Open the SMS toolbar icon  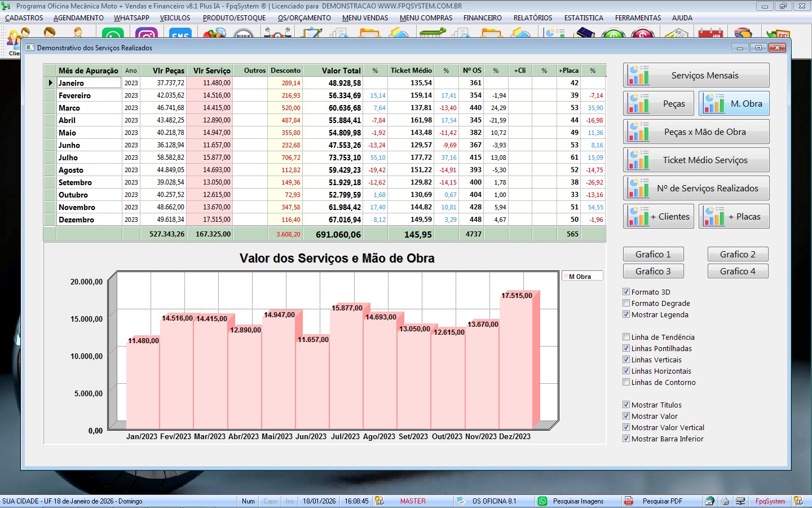pos(180,34)
